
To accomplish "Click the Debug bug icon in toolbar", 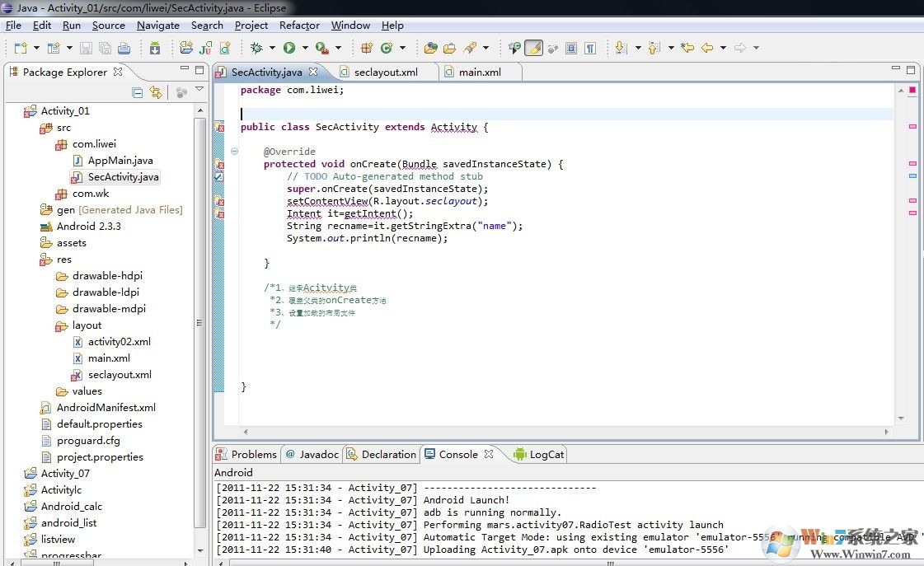I will point(256,49).
